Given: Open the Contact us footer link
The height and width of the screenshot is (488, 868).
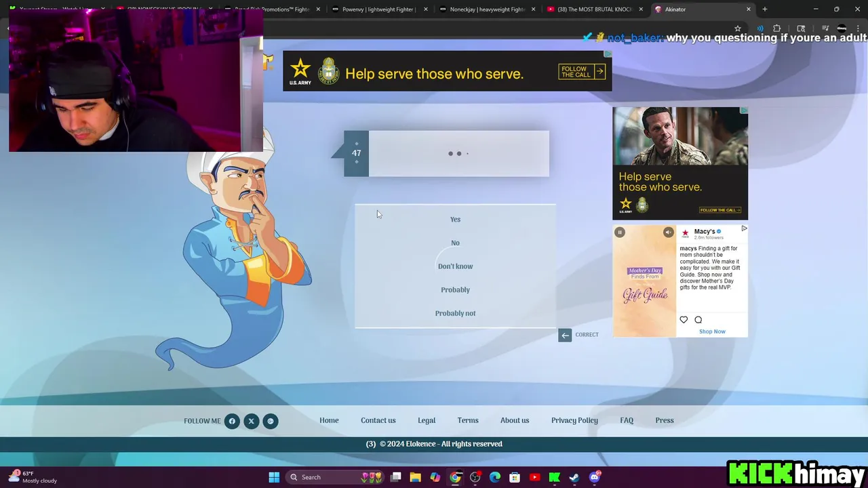Looking at the screenshot, I should coord(378,420).
